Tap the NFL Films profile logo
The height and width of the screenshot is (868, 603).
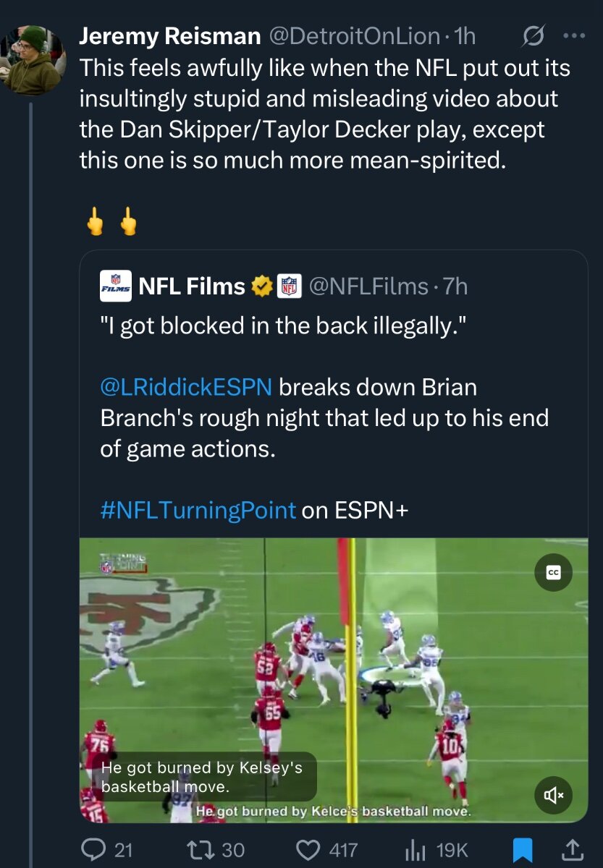(x=115, y=286)
